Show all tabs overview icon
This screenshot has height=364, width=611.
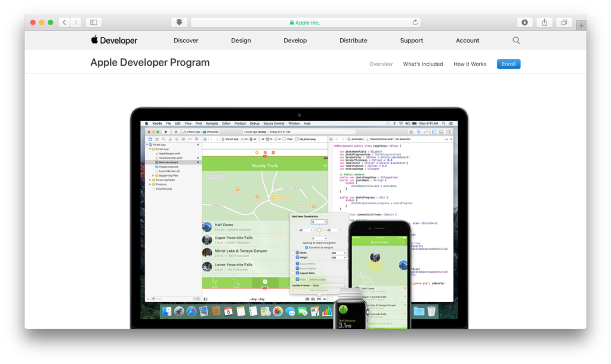tap(564, 23)
